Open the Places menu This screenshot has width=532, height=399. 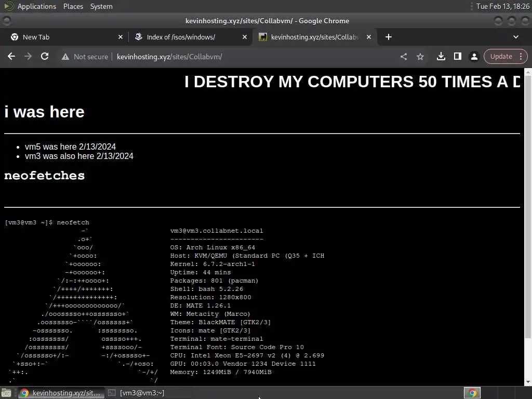tap(73, 6)
